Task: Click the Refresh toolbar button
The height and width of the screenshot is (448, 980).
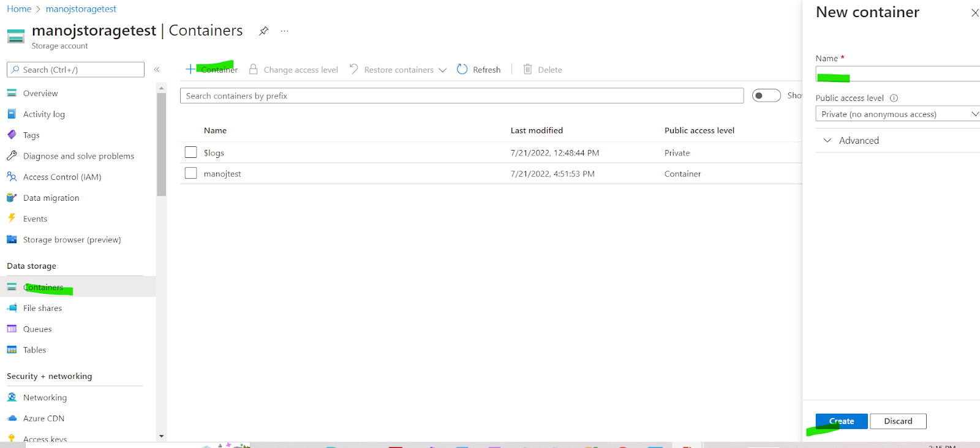Action: pyautogui.click(x=479, y=70)
